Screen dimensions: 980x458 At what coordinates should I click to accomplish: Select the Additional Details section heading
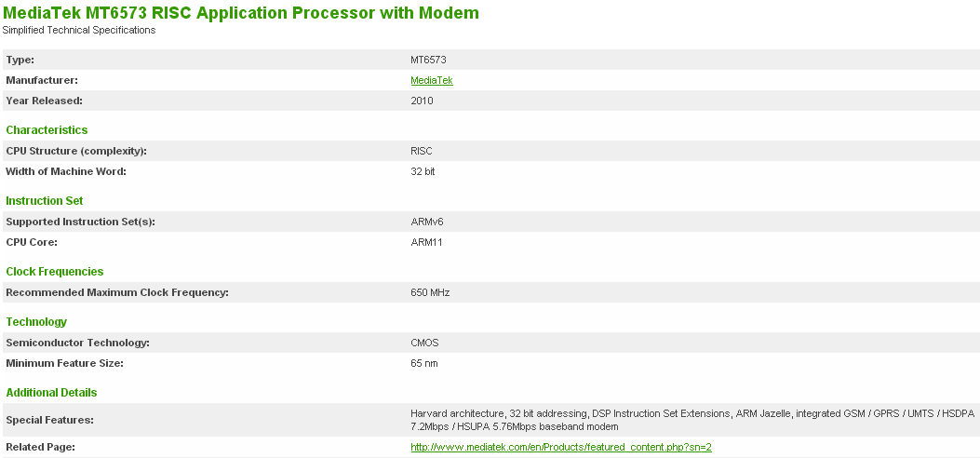[x=51, y=393]
